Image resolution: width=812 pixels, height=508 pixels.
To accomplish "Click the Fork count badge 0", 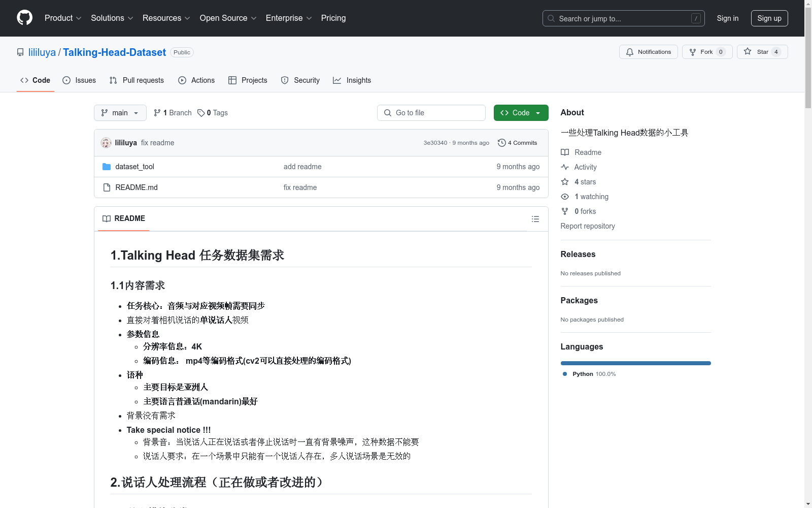I will pyautogui.click(x=721, y=52).
